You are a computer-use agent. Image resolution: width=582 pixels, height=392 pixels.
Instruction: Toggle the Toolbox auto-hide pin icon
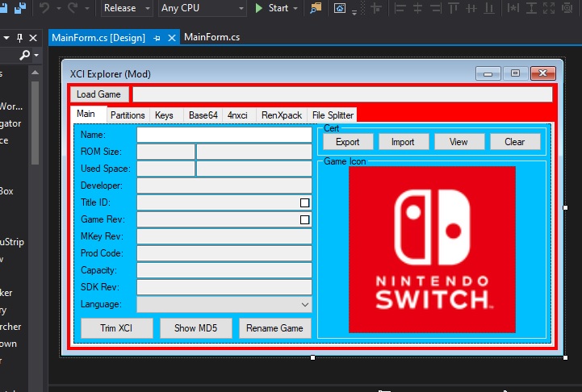tap(19, 38)
